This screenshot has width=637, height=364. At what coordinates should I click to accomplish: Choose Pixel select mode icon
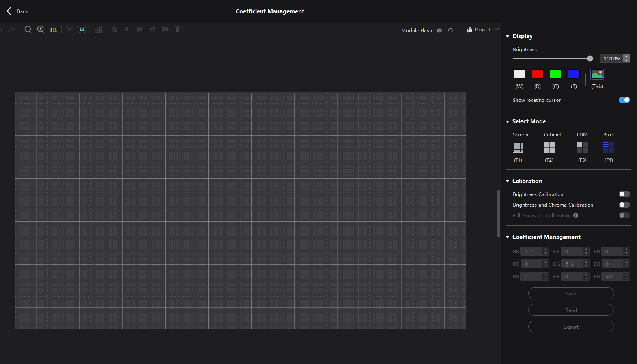pyautogui.click(x=609, y=147)
